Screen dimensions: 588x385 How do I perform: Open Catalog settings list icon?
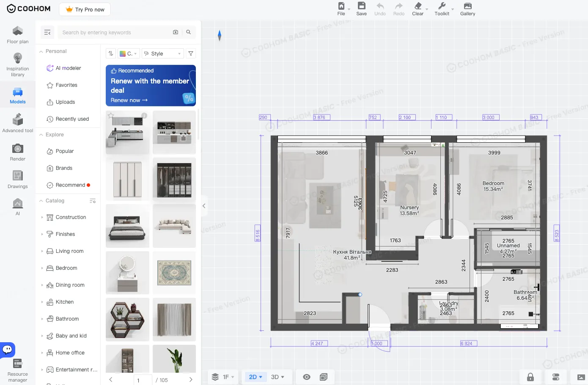[x=93, y=201]
